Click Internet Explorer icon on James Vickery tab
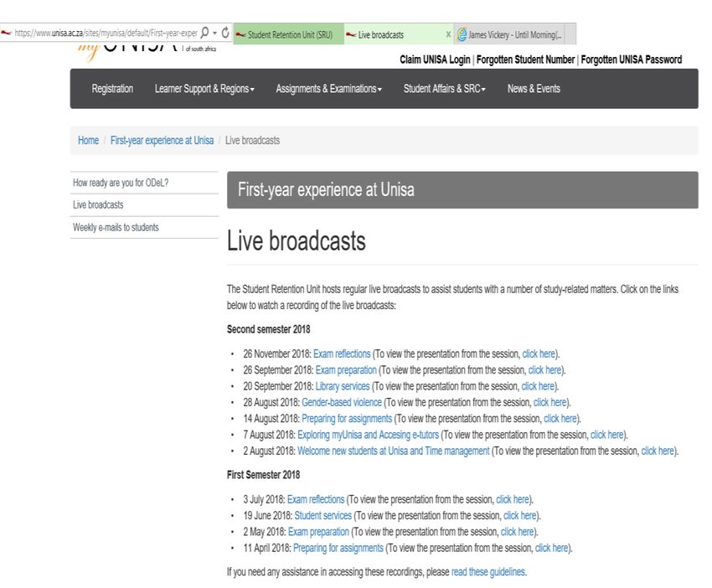This screenshot has height=588, width=712. [x=462, y=34]
